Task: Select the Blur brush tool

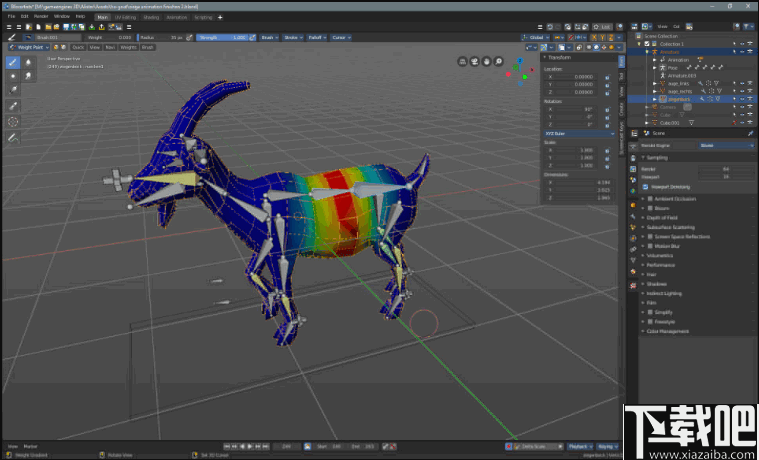Action: (x=28, y=62)
